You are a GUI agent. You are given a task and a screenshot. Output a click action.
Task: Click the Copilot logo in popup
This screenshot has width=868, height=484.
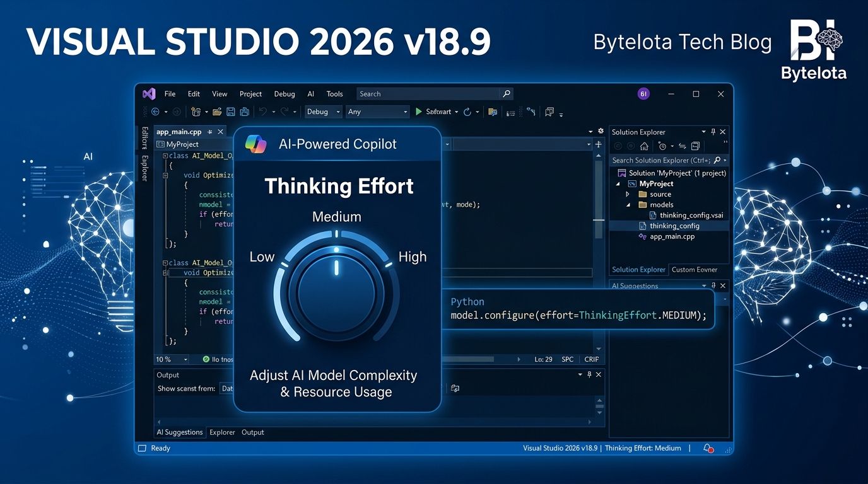pyautogui.click(x=255, y=144)
